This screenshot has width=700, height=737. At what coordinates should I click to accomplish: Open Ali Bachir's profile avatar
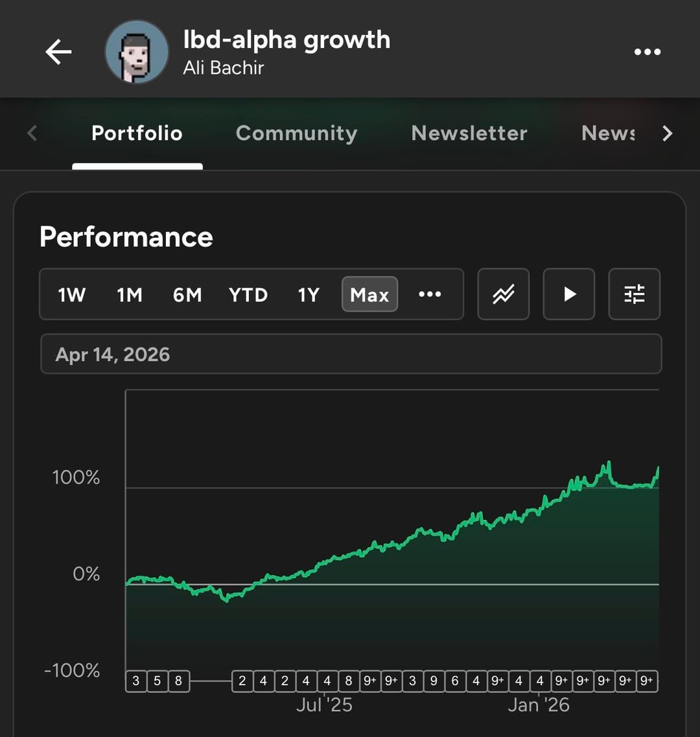(x=137, y=52)
